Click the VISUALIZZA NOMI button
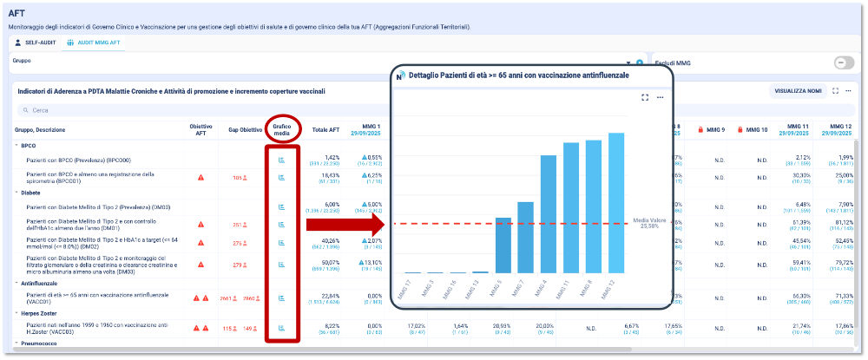The height and width of the screenshot is (360, 868). pos(797,90)
